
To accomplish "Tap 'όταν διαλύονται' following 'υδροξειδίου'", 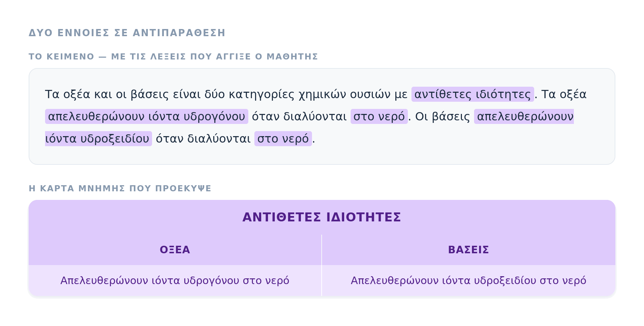I will pyautogui.click(x=203, y=139).
